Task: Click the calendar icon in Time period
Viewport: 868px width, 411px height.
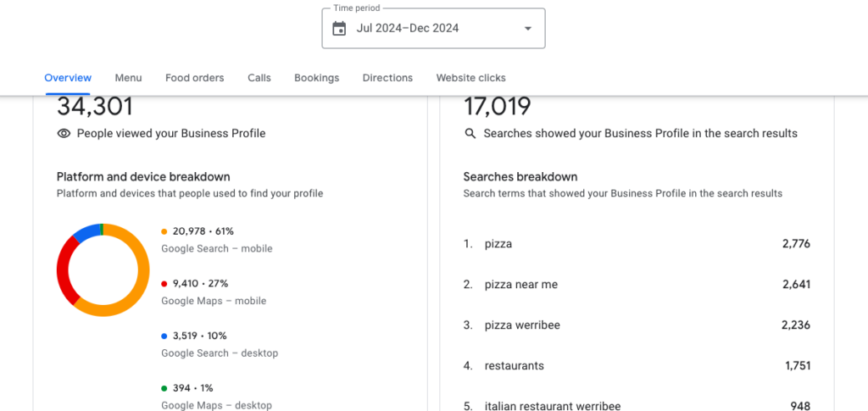Action: [x=339, y=29]
